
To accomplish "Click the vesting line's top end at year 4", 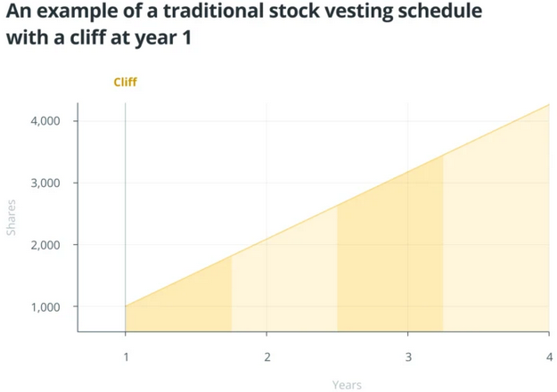I will pos(548,105).
